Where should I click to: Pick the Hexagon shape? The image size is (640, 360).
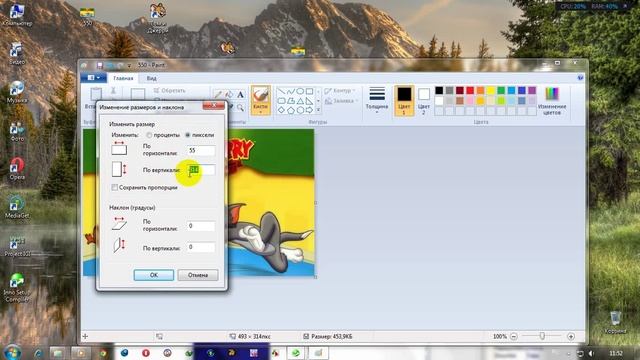(x=300, y=110)
